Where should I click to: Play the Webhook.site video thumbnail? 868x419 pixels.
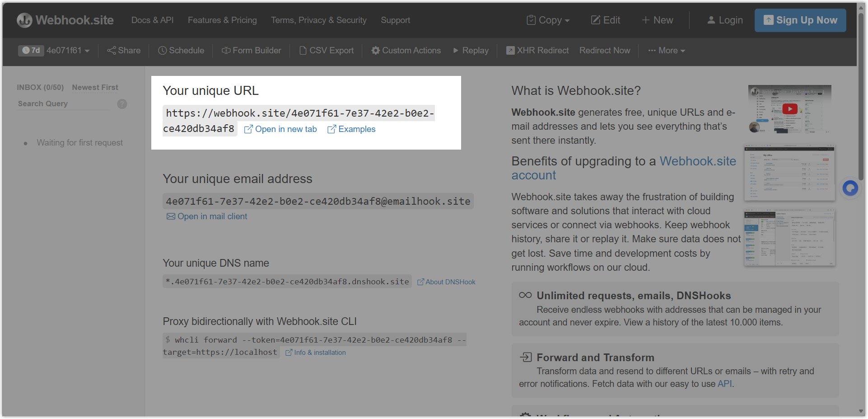(x=789, y=109)
